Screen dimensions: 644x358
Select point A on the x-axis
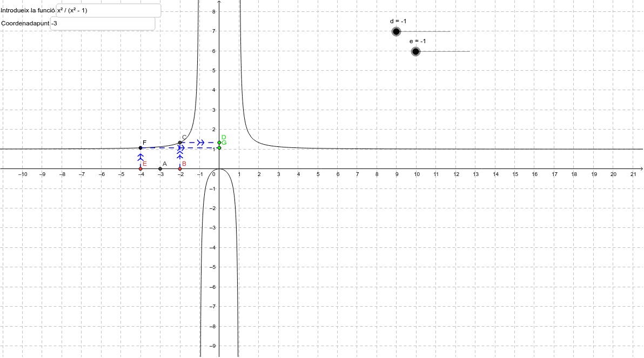[160, 168]
